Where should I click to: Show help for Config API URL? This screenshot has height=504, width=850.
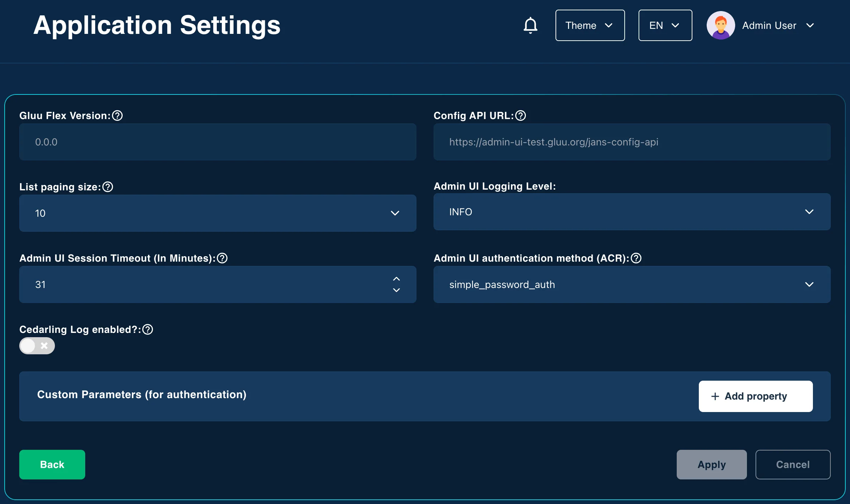[521, 115]
